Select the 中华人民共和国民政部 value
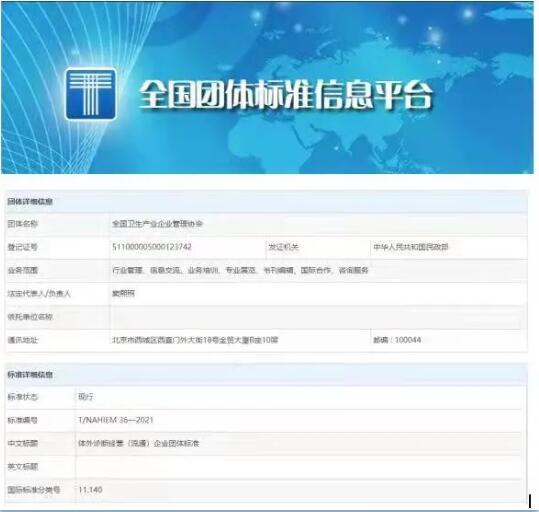Image resolution: width=539 pixels, height=512 pixels. [x=411, y=247]
